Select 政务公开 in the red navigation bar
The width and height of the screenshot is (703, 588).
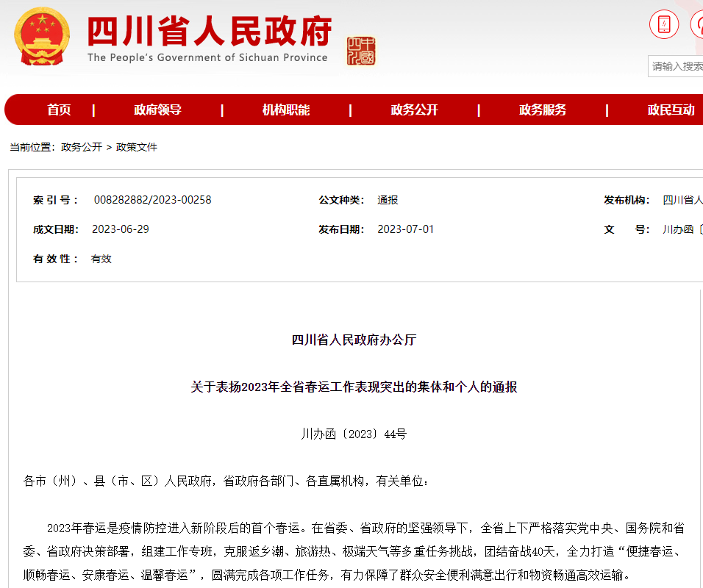coord(414,110)
